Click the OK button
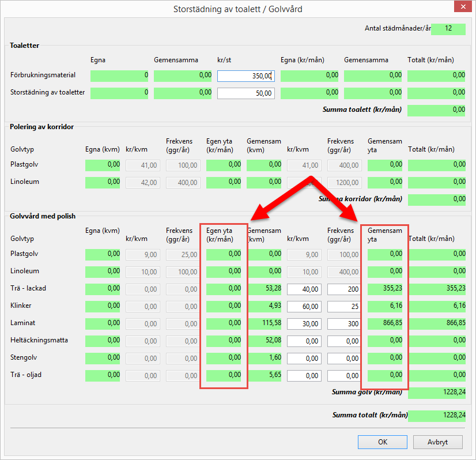Screen dimensions: 476x460 pyautogui.click(x=383, y=442)
